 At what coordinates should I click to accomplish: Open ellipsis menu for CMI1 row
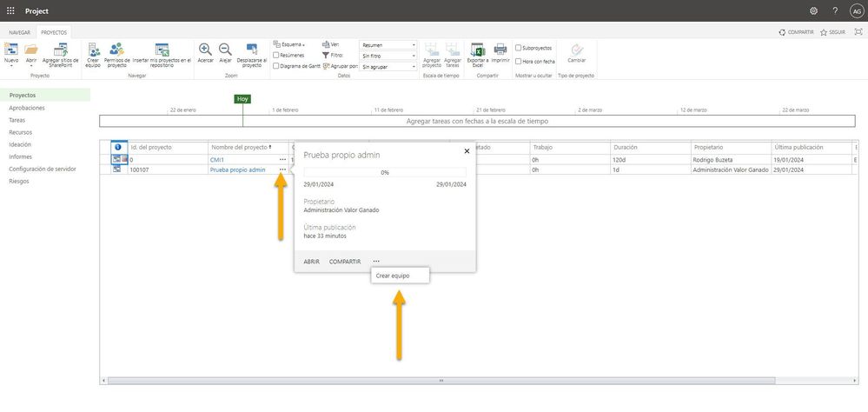(x=283, y=159)
